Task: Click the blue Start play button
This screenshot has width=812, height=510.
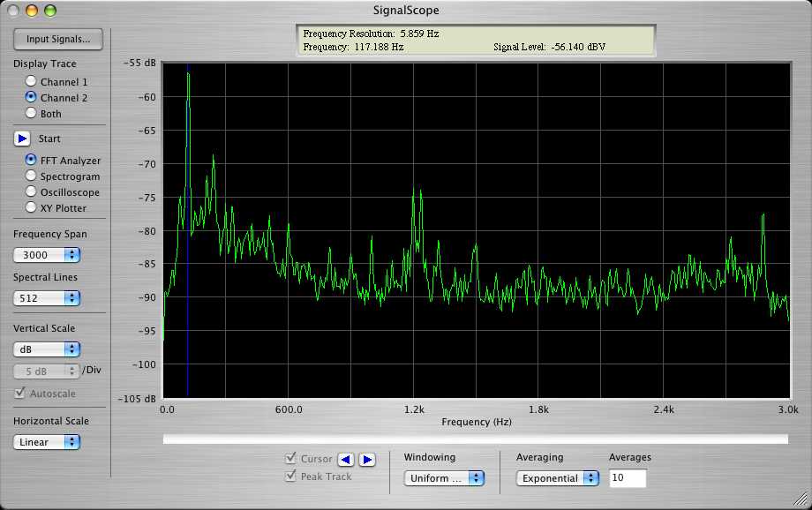Action: (x=23, y=139)
